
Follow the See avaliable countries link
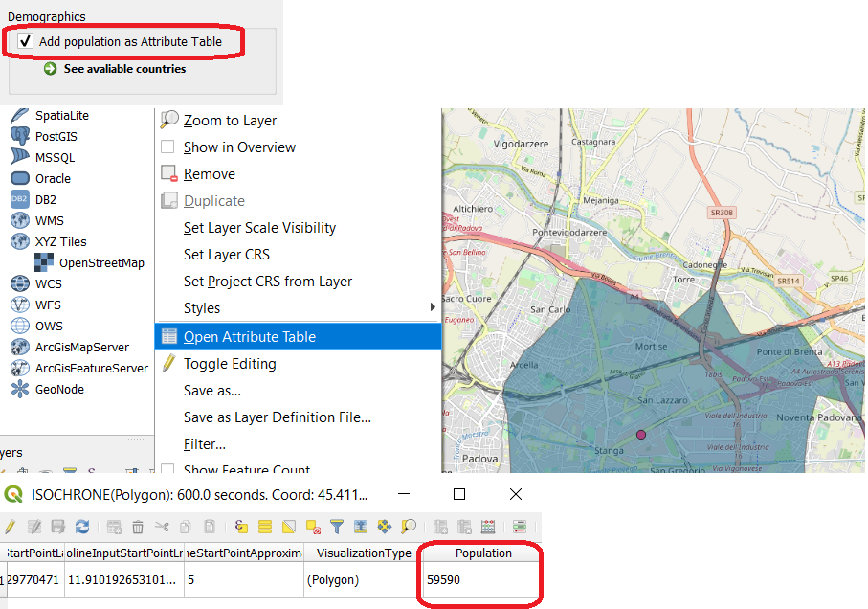tap(124, 69)
